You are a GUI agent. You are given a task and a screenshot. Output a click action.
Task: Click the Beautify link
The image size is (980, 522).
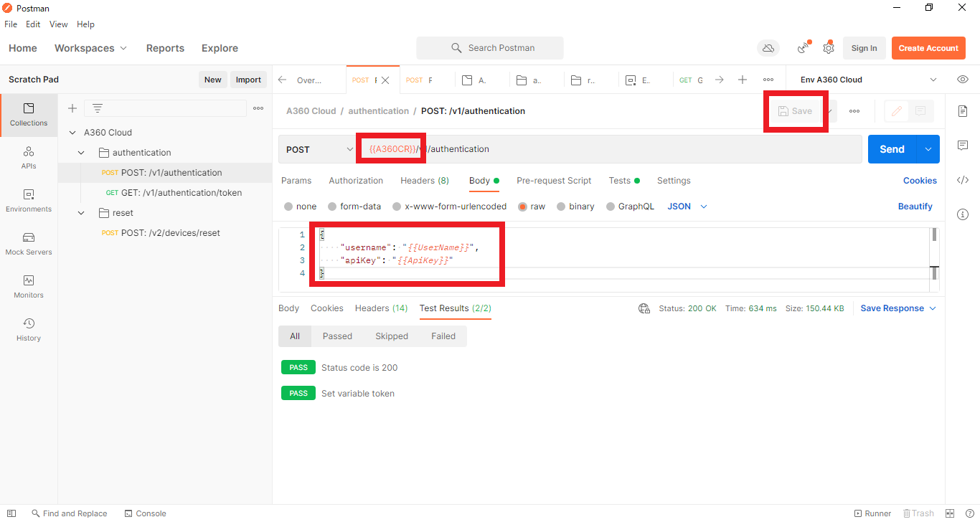pyautogui.click(x=915, y=207)
